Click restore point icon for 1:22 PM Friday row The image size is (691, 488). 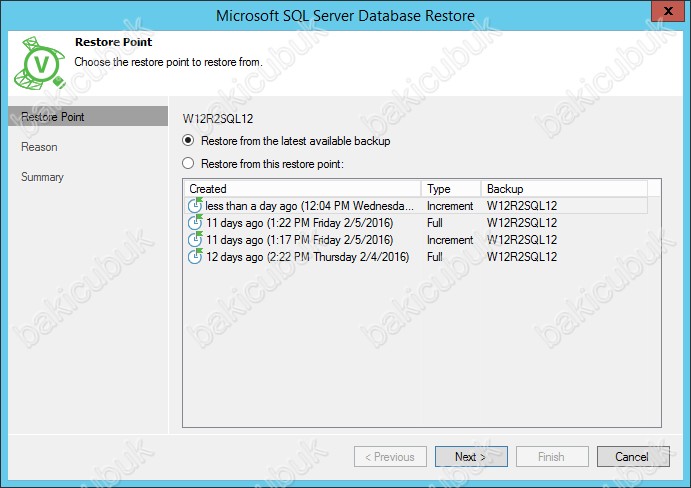(x=195, y=223)
